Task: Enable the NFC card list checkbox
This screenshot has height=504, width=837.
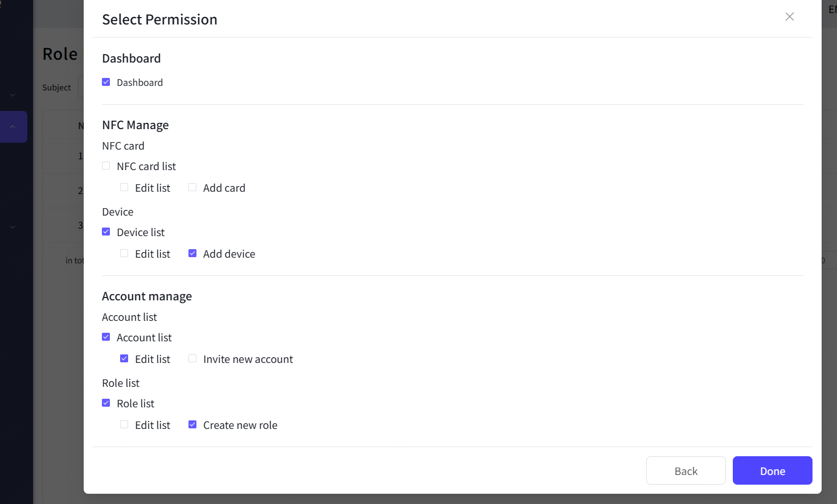Action: pos(106,166)
